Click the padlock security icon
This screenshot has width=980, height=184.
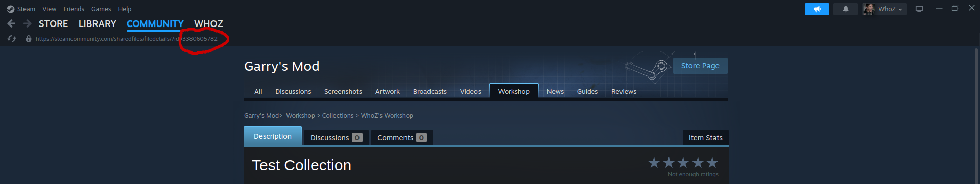[x=29, y=39]
